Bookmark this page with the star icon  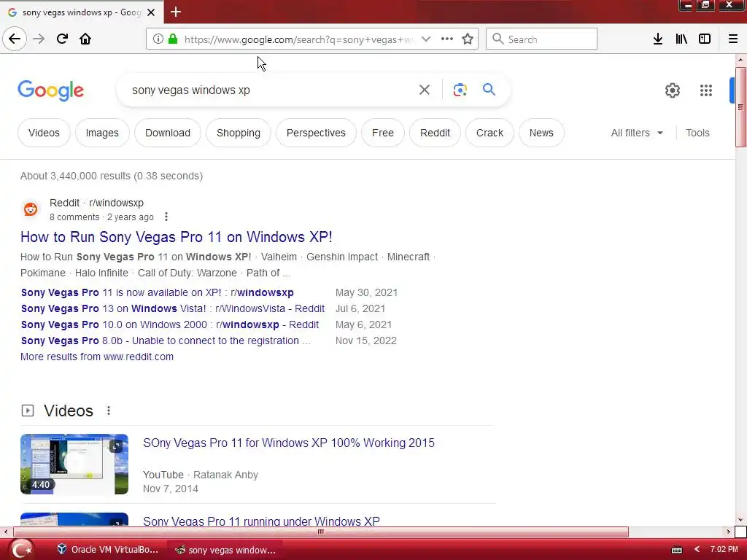click(x=468, y=39)
